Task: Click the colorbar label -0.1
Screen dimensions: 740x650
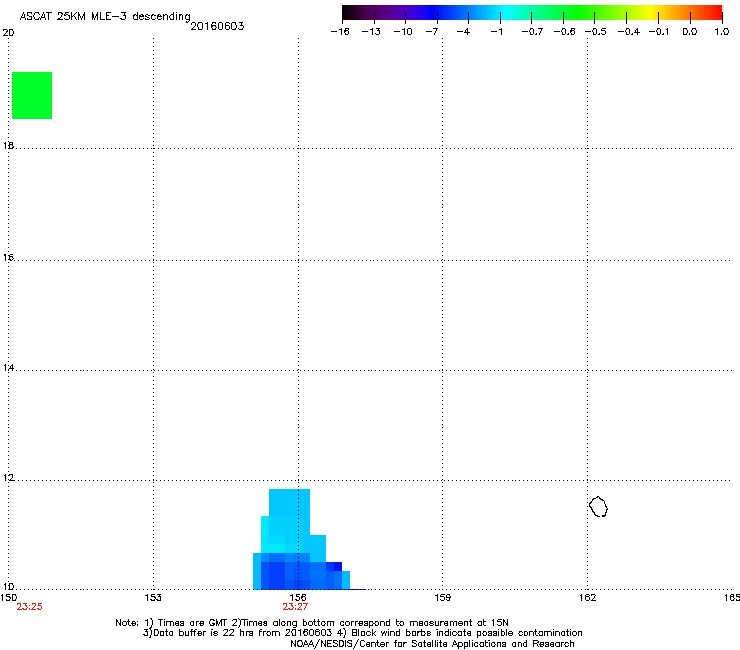Action: (659, 32)
